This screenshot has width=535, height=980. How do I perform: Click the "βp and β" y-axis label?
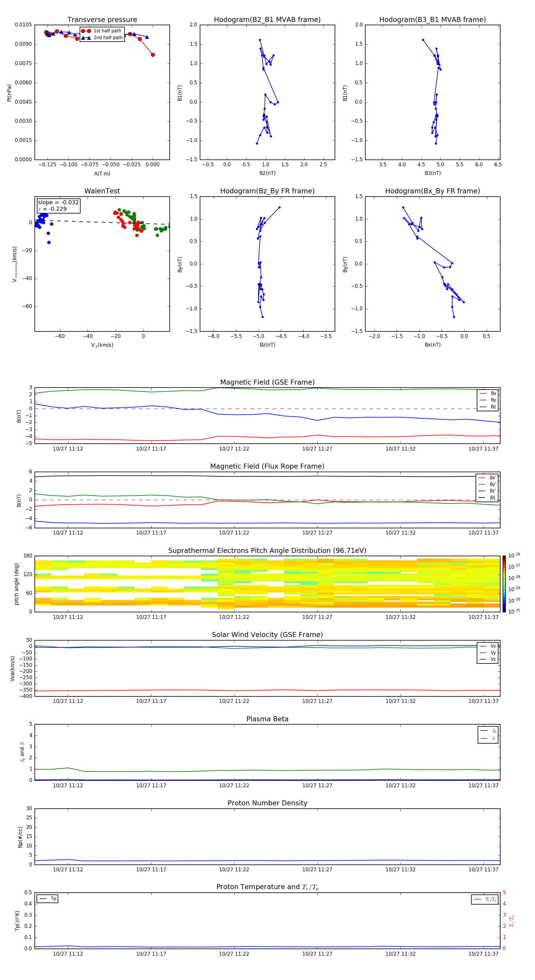point(23,753)
